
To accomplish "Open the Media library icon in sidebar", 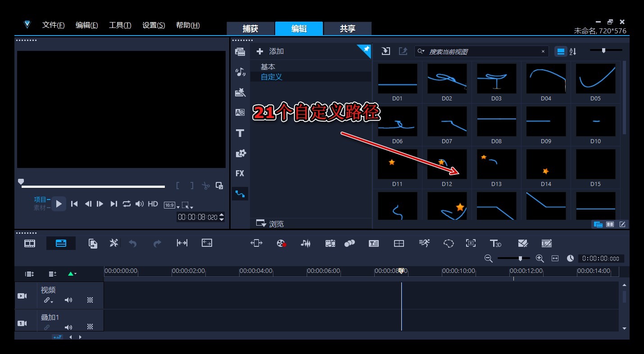I will point(240,52).
